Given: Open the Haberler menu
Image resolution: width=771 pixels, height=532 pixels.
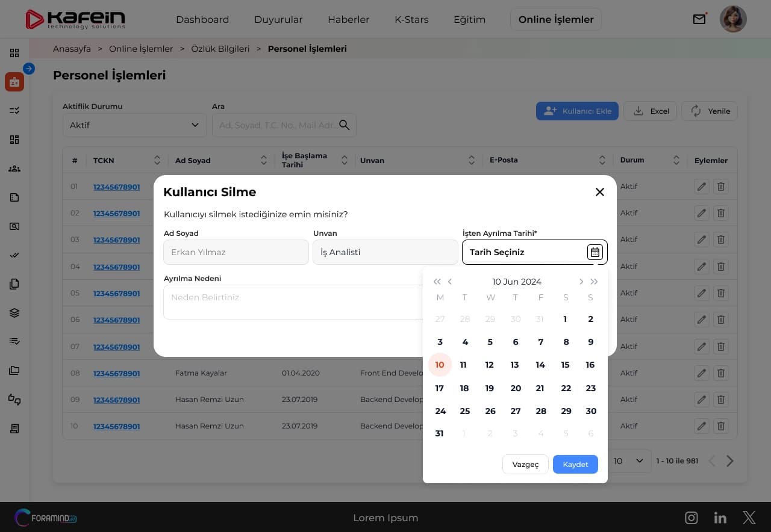Looking at the screenshot, I should [x=348, y=19].
